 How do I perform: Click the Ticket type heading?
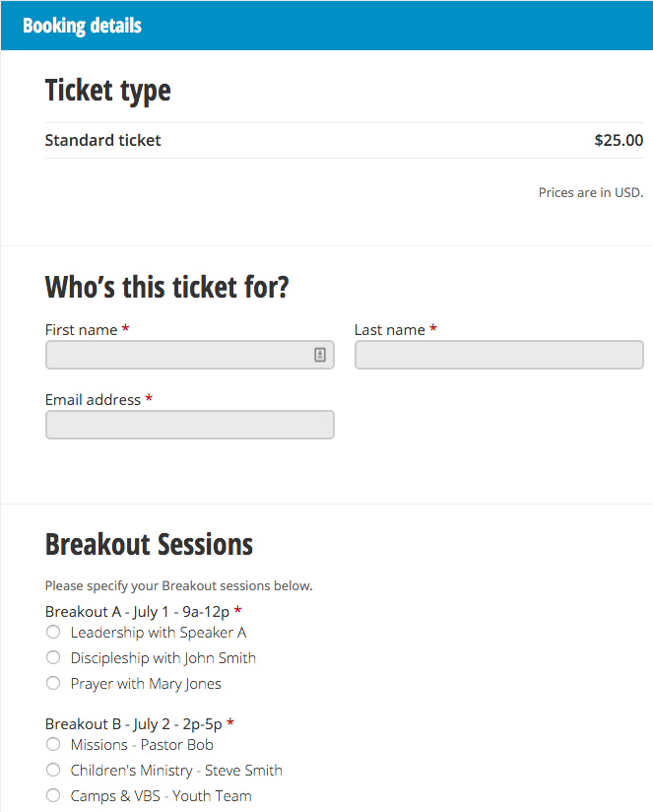(107, 90)
